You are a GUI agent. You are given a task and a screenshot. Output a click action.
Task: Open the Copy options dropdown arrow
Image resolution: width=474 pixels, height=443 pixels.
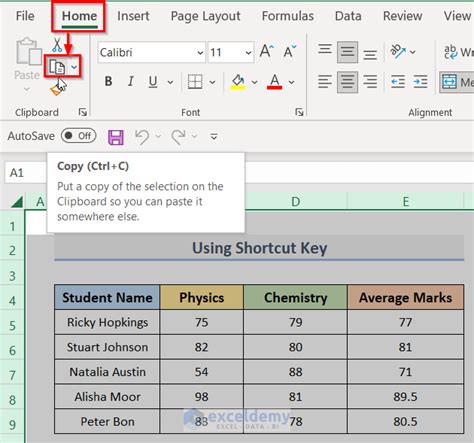(x=74, y=67)
